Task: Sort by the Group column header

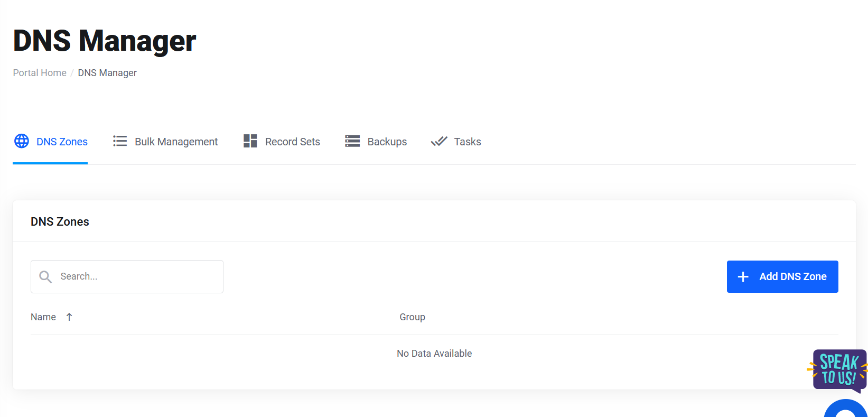Action: [412, 317]
